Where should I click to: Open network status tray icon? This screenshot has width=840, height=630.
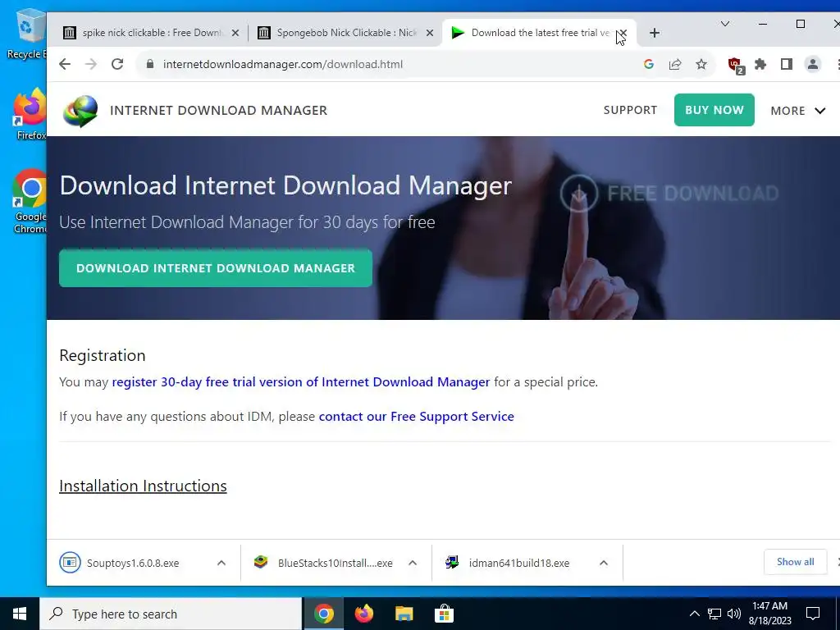coord(714,614)
